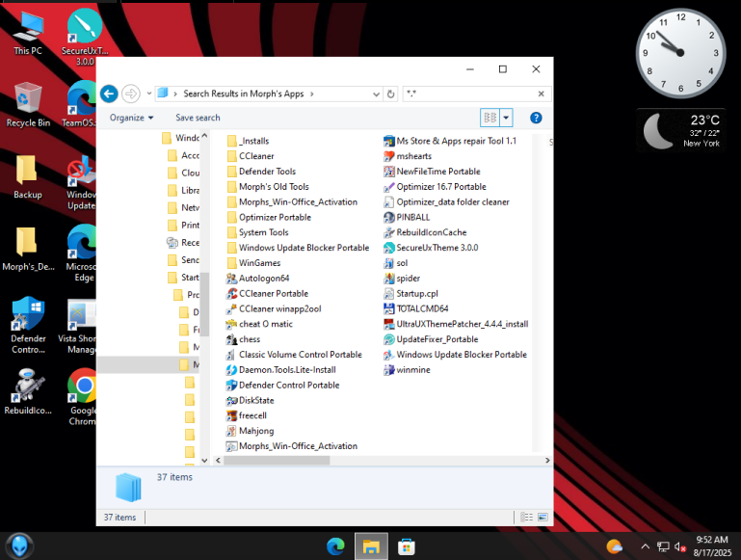The image size is (741, 560).
Task: Select Defender Tools folder
Action: [261, 171]
